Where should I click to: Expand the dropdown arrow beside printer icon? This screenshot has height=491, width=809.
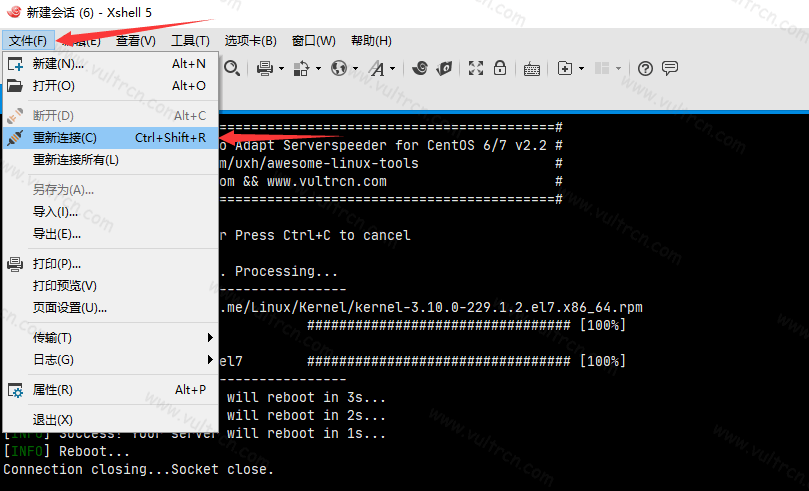click(281, 69)
